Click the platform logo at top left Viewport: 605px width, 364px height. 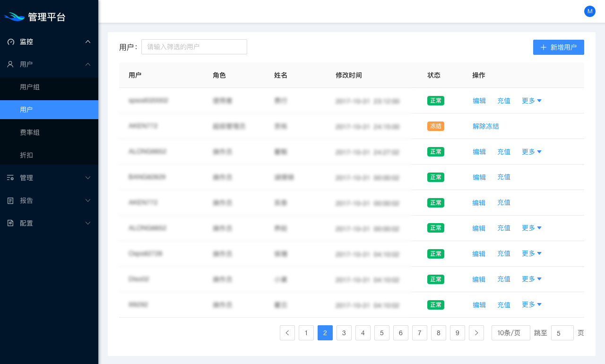coord(14,17)
